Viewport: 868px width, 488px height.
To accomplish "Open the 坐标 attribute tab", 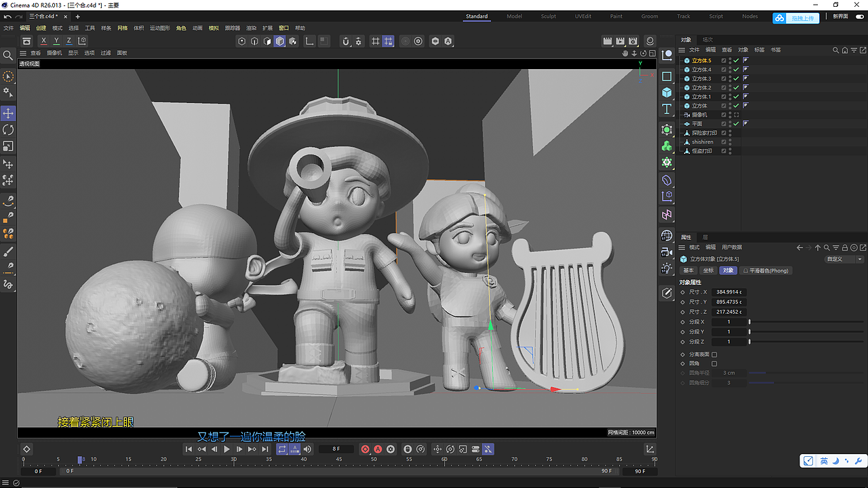I will (708, 270).
